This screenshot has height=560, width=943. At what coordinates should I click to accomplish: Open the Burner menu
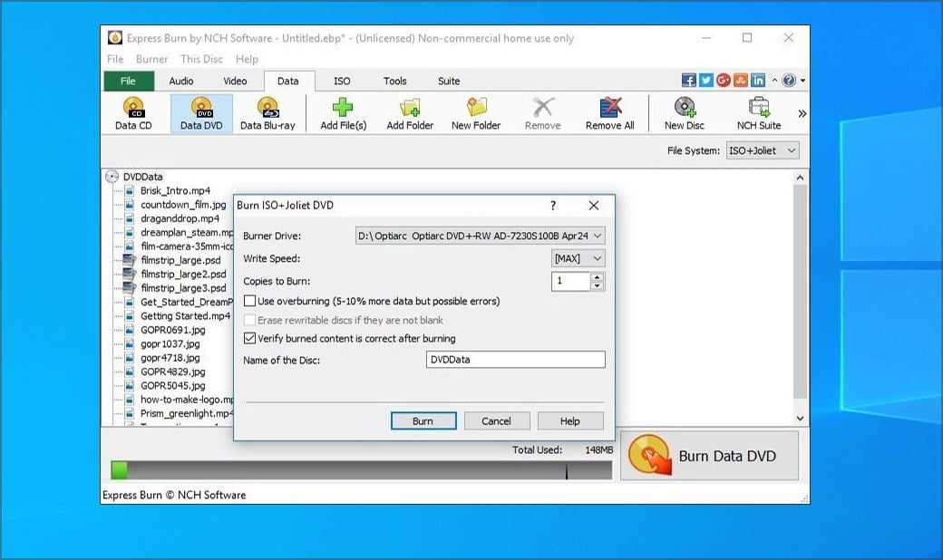pyautogui.click(x=151, y=59)
